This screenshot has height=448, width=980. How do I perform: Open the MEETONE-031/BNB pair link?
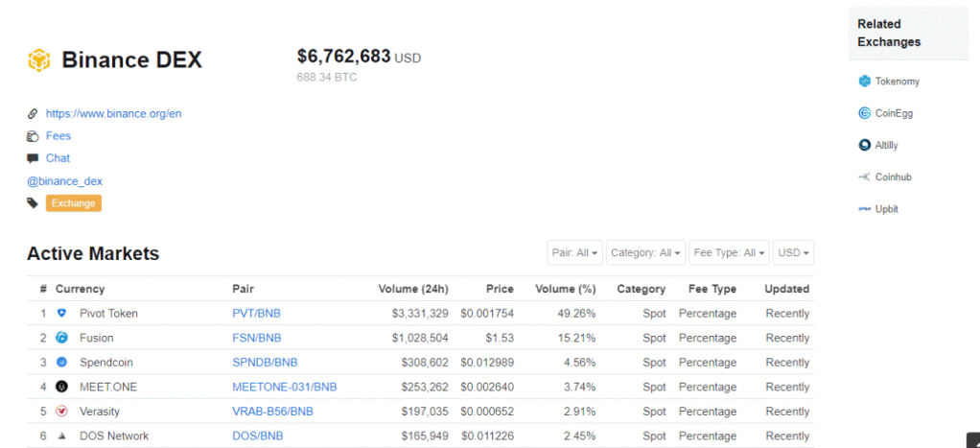(285, 387)
